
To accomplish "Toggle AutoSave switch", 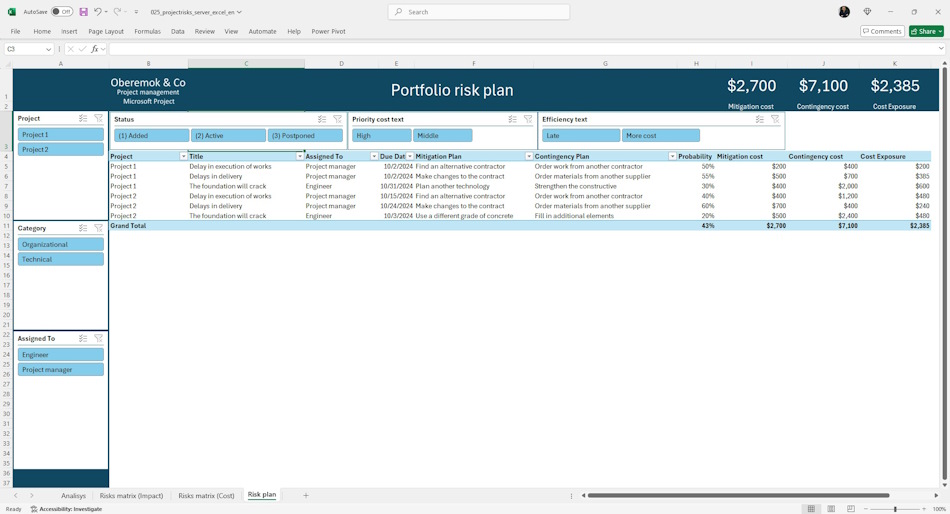I will click(62, 12).
